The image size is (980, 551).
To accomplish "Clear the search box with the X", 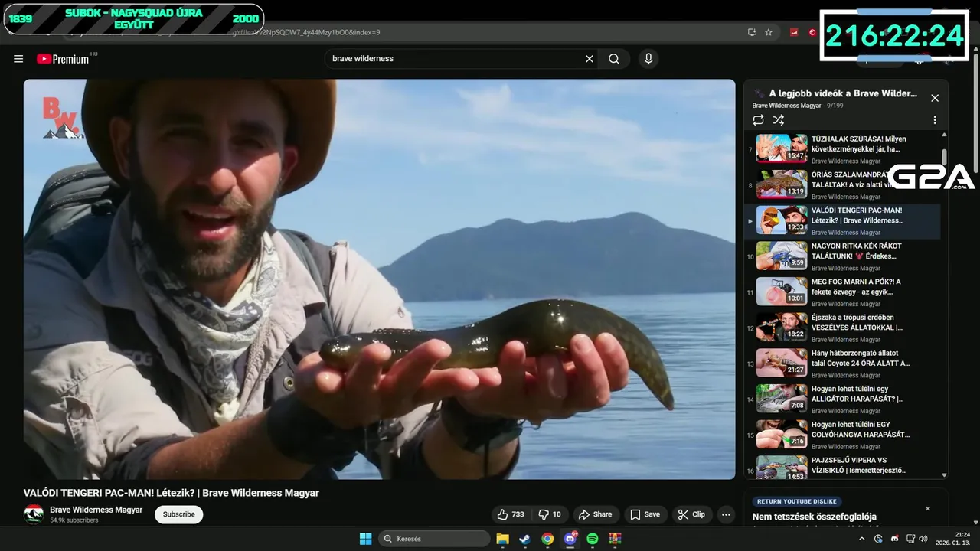I will pyautogui.click(x=590, y=59).
